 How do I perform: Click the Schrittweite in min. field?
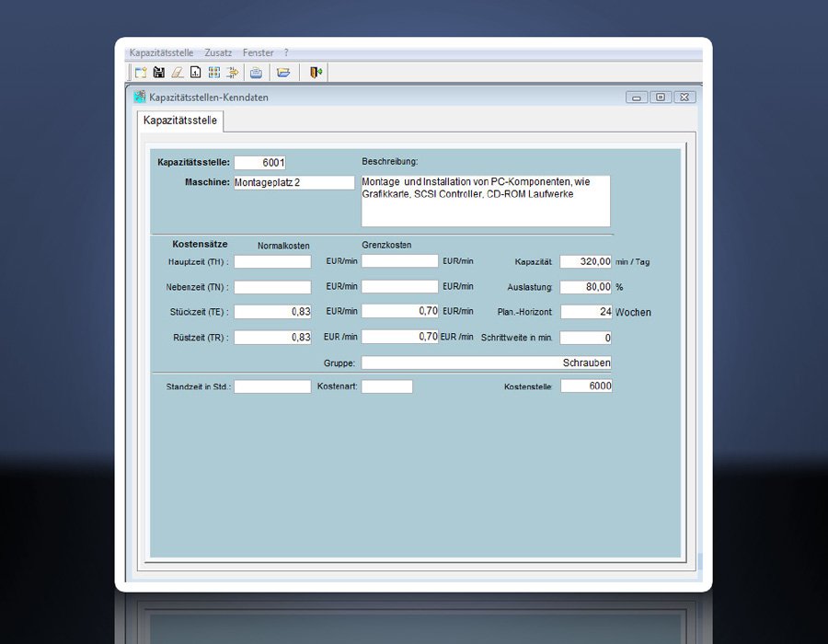(586, 338)
